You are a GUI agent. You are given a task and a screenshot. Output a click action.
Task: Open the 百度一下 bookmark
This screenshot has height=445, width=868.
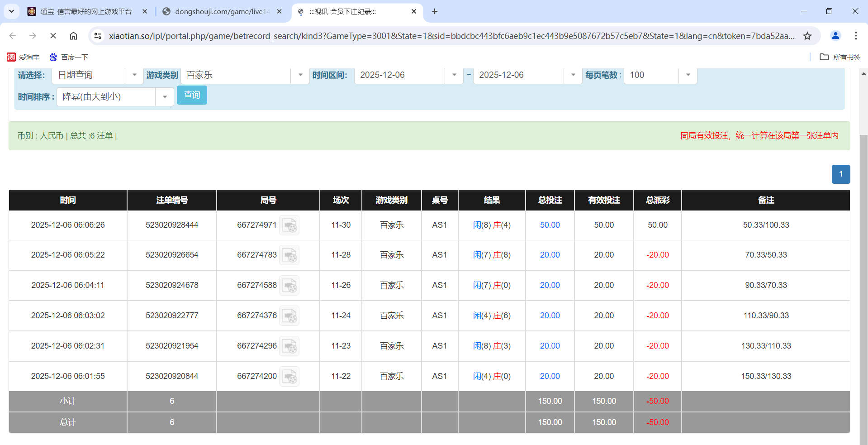[69, 57]
